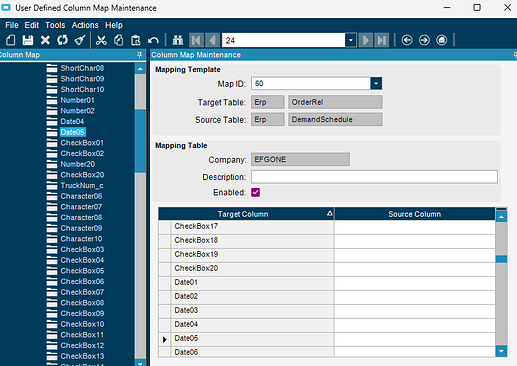Open the navigation dropdown showing 24
Image resolution: width=517 pixels, height=366 pixels.
tap(350, 40)
